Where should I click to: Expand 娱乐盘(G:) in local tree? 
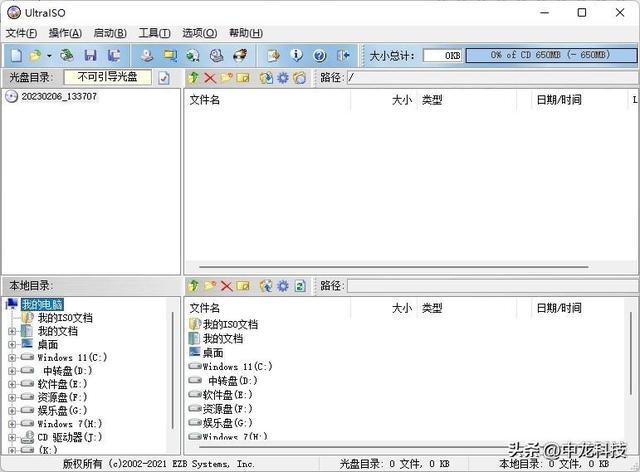[x=12, y=410]
